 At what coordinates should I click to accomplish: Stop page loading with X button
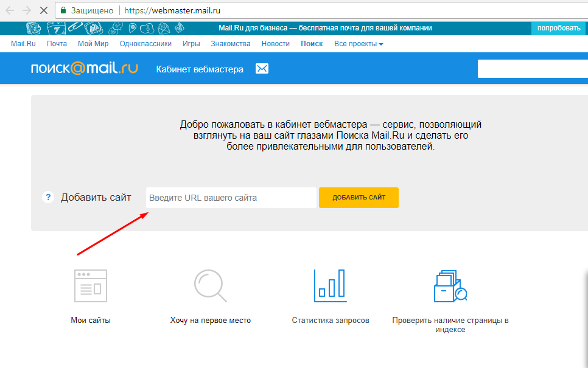pos(43,10)
